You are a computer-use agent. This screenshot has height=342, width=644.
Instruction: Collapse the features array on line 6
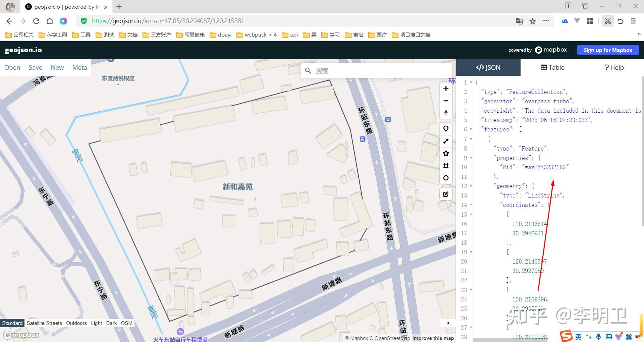tap(471, 129)
